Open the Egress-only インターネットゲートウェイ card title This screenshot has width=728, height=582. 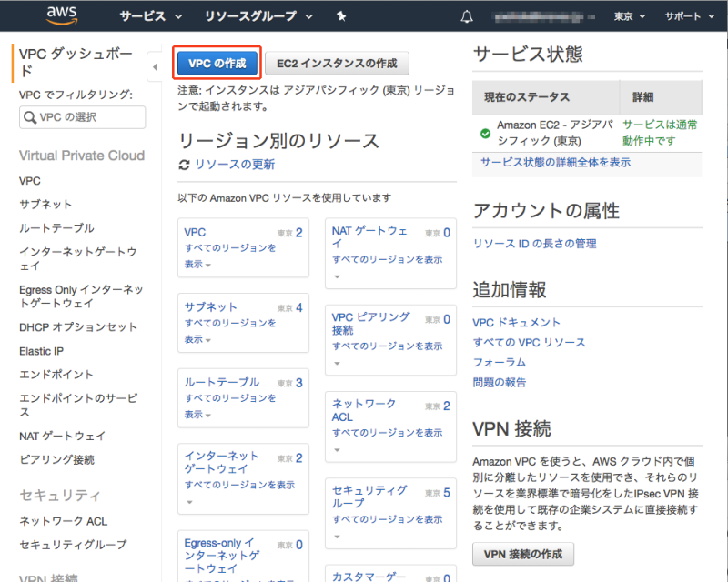[x=222, y=556]
